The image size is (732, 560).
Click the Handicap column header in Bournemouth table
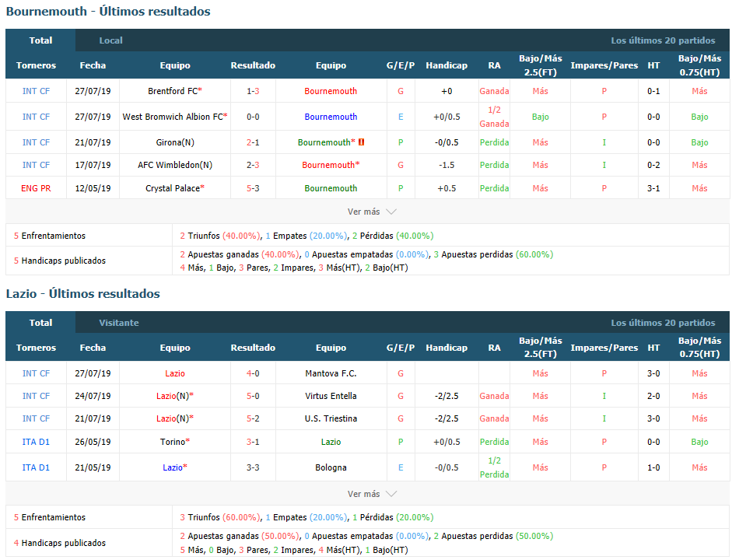pos(447,65)
